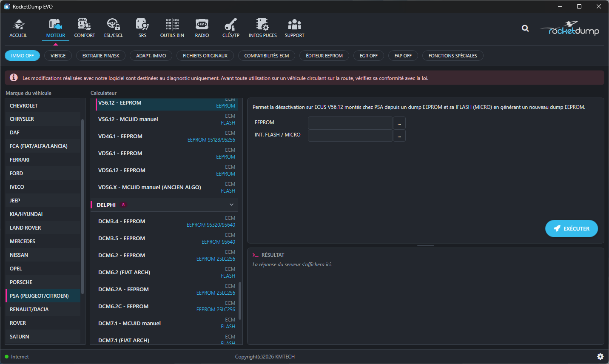Image resolution: width=609 pixels, height=364 pixels.
Task: Open settings gear in status bar
Action: 600,357
